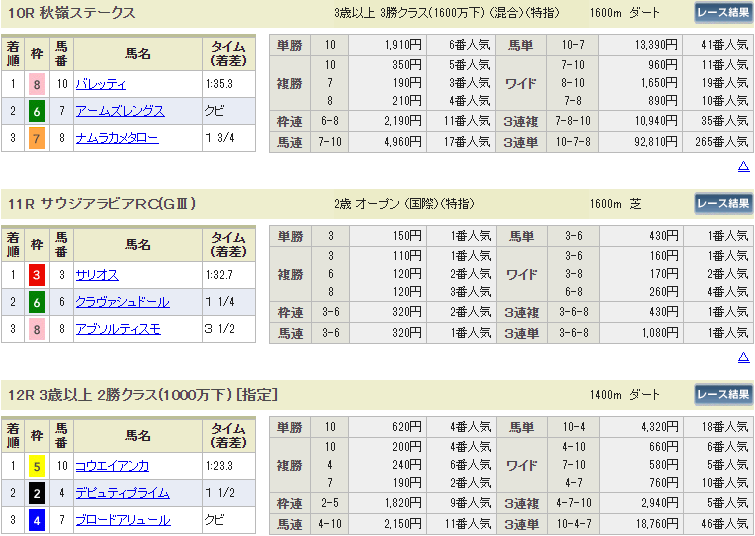This screenshot has height=536, width=755.
Task: Click black frame 2 badge for デピュティプライム
Action: tap(37, 493)
